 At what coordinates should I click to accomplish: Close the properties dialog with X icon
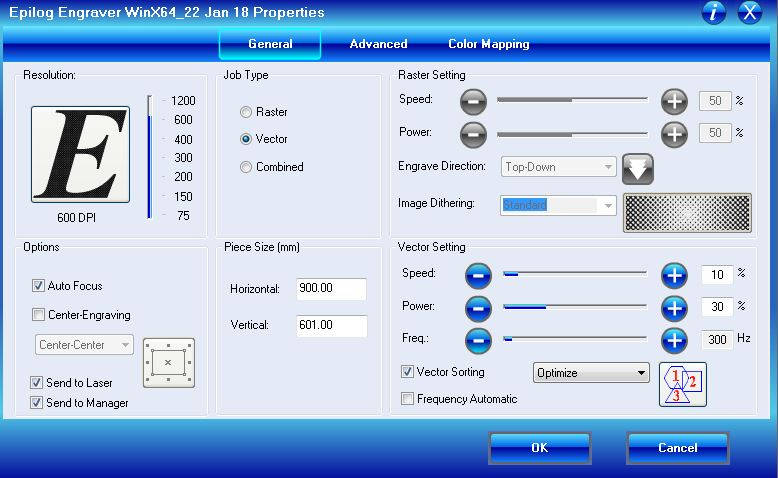tap(749, 12)
